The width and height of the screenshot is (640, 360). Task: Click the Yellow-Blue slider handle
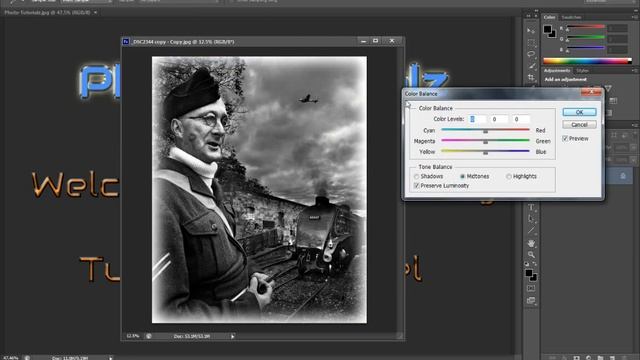485,153
